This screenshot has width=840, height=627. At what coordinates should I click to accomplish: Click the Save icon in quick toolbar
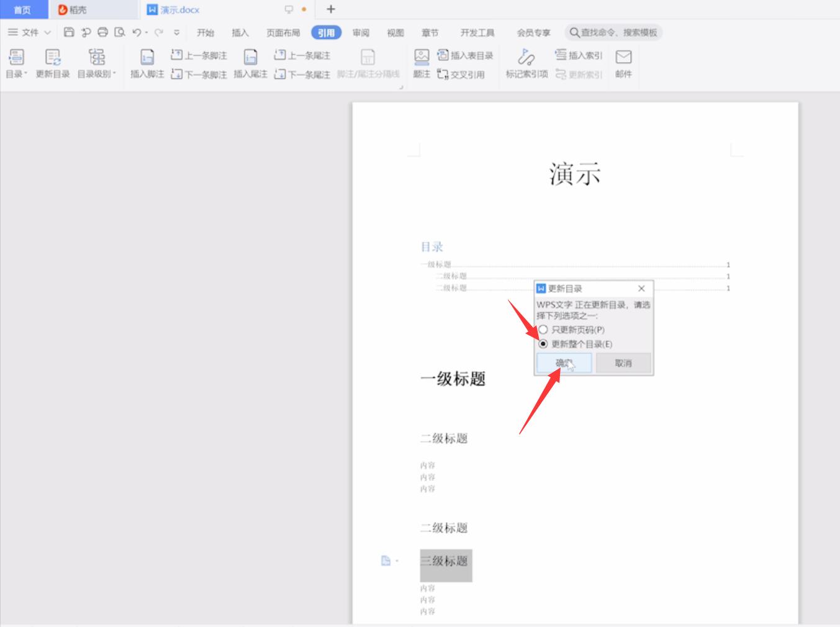69,32
